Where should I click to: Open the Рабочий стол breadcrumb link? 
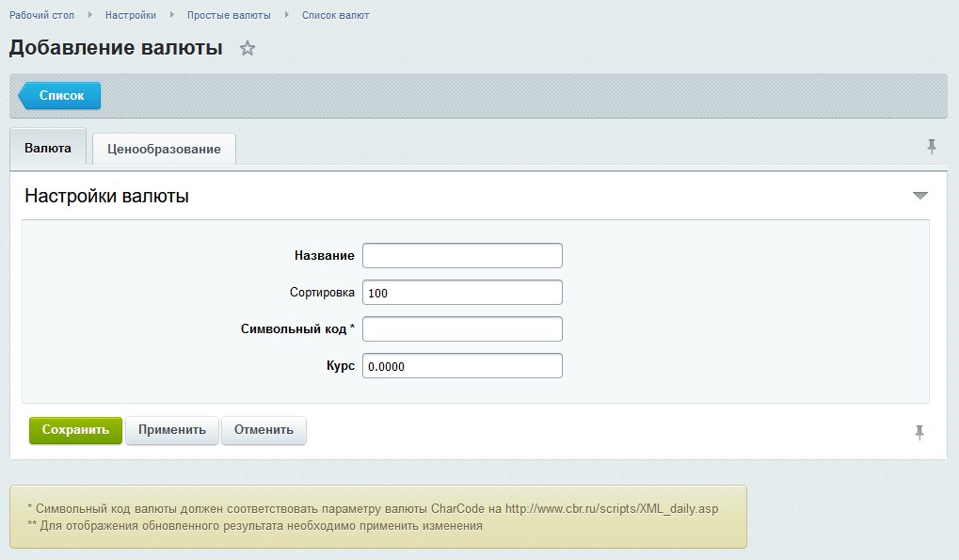click(x=41, y=15)
